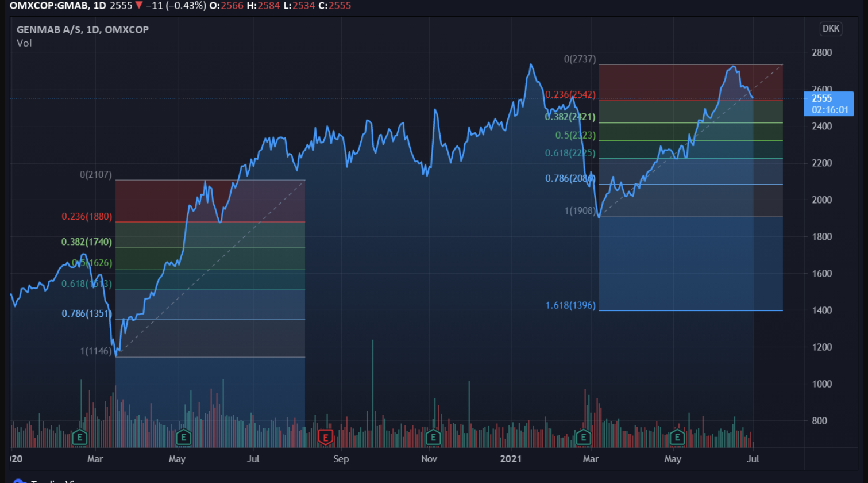
Task: Open the earnings marker before Mar 2021
Action: click(583, 438)
